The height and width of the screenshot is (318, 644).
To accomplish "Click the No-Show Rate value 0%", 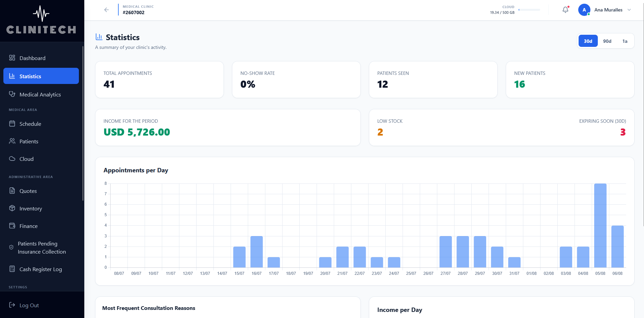I will pyautogui.click(x=248, y=84).
